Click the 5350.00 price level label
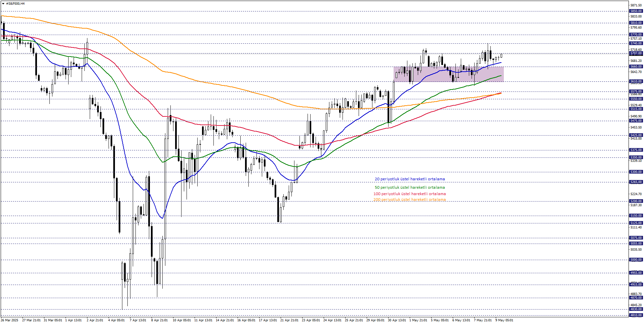The height and width of the screenshot is (324, 644). pyautogui.click(x=636, y=157)
